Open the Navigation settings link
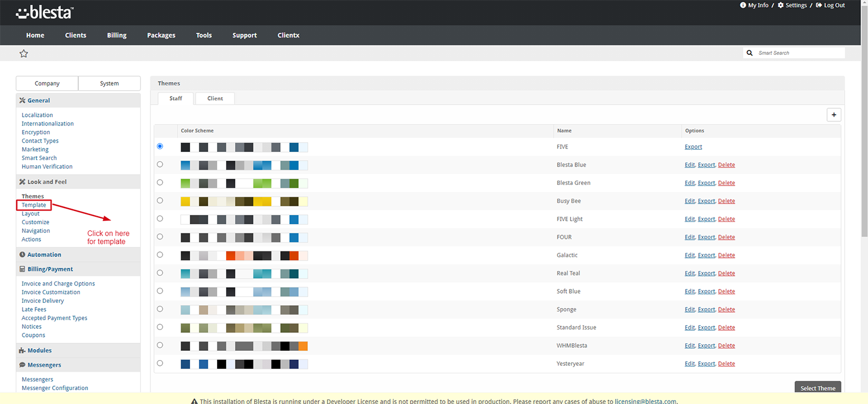 (36, 231)
